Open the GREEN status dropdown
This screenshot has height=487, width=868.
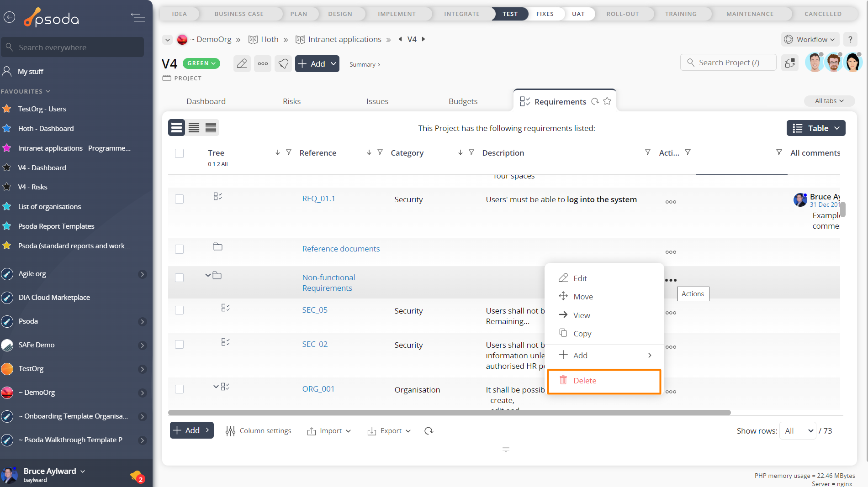click(201, 63)
